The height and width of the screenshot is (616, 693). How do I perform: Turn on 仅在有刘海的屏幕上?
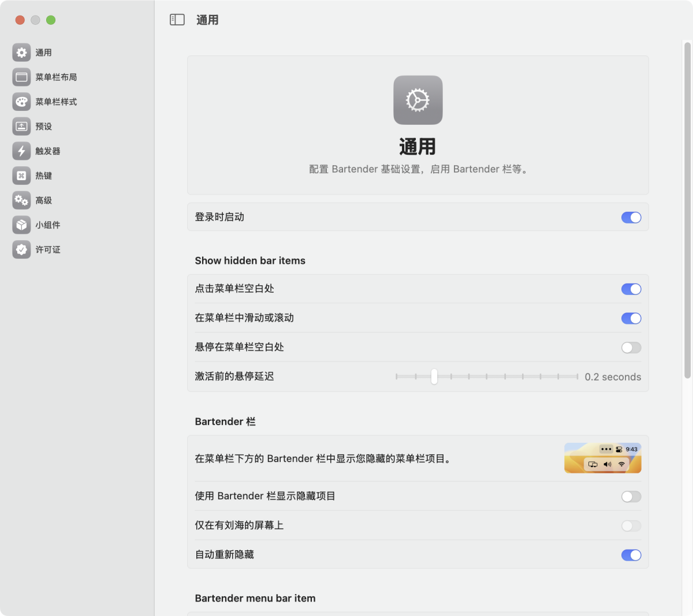[x=631, y=526]
